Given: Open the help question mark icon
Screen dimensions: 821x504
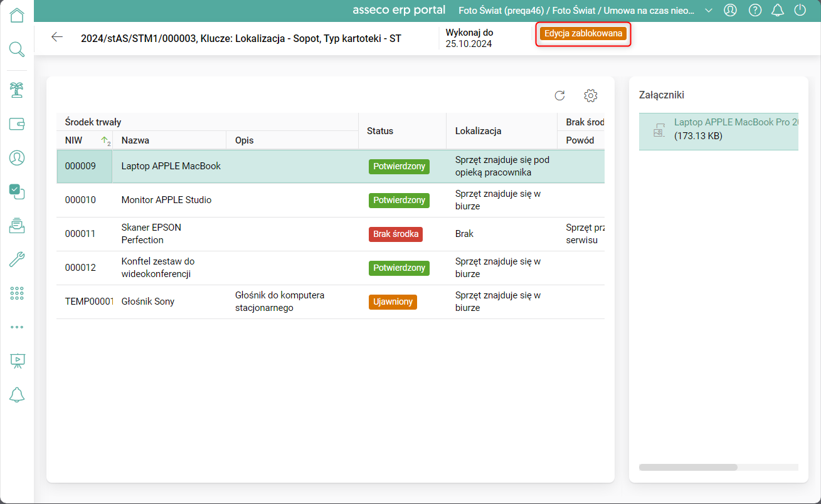Looking at the screenshot, I should 755,10.
